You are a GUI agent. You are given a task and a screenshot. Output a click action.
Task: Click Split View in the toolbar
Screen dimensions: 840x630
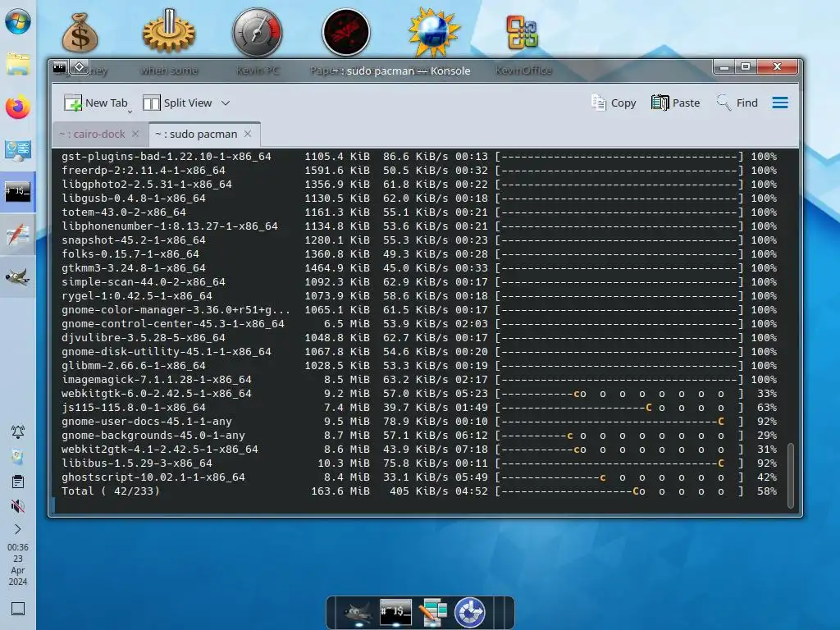[178, 103]
